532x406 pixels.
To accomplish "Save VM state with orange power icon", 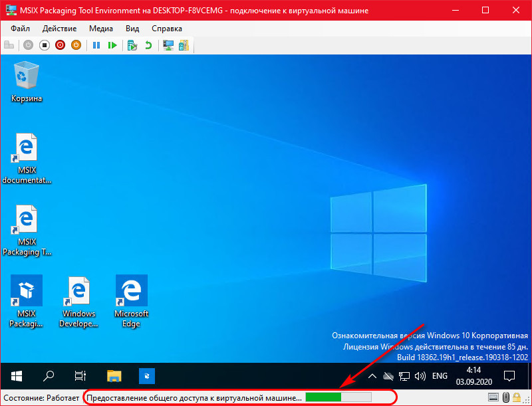I will click(x=76, y=45).
